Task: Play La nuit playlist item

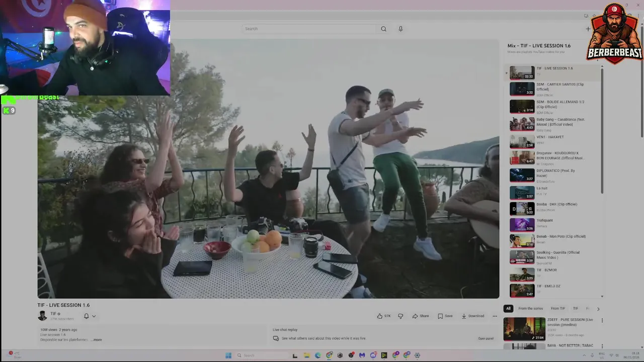Action: click(553, 192)
